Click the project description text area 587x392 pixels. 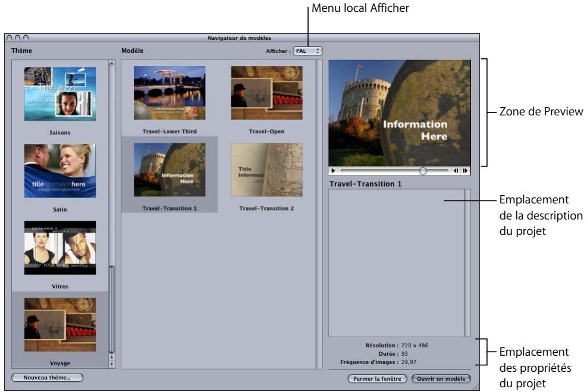[396, 263]
